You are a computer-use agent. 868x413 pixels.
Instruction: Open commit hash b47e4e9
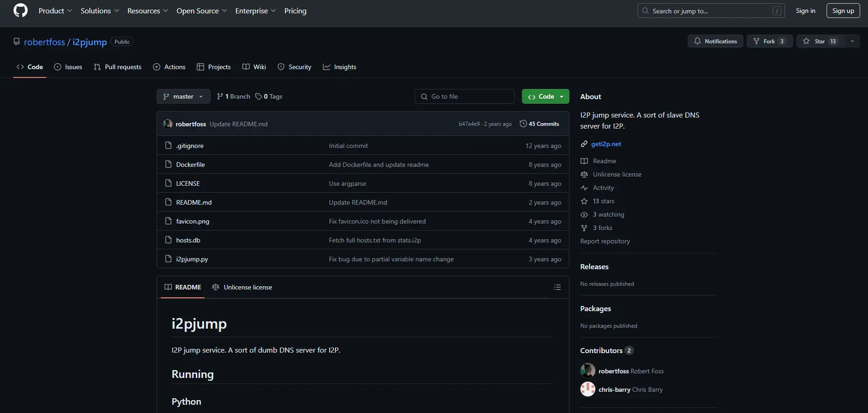coord(469,124)
